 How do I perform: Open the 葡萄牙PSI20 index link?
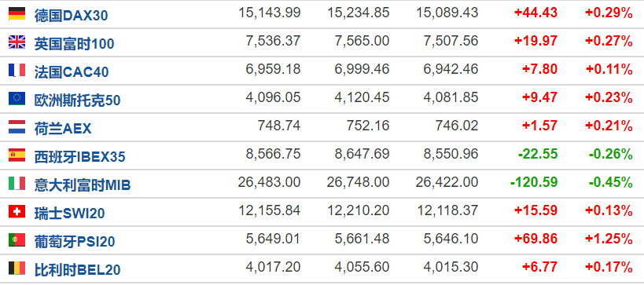(75, 242)
